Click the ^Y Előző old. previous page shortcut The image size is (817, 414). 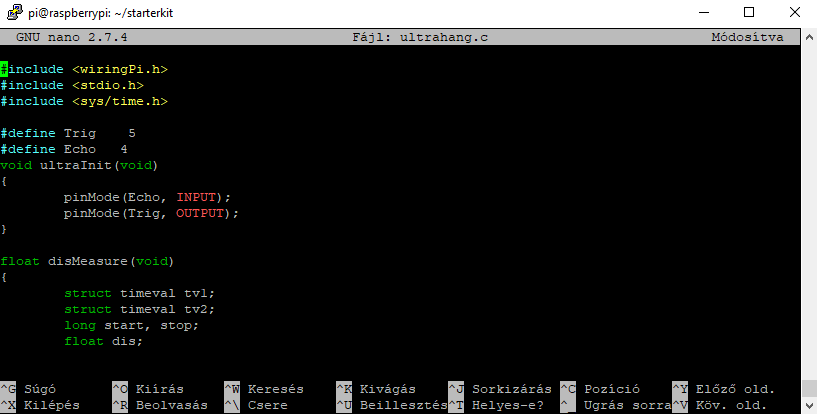click(x=724, y=389)
